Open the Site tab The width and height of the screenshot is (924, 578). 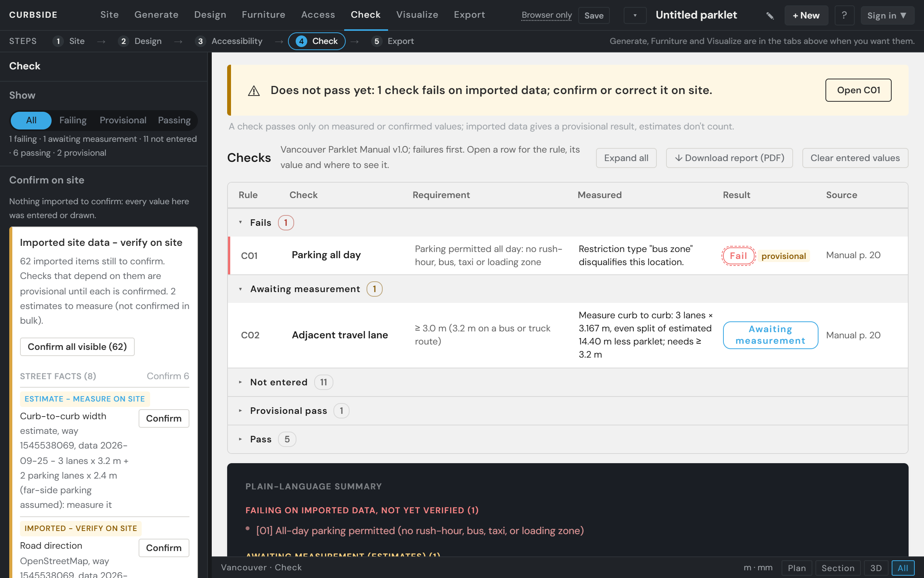click(x=109, y=15)
